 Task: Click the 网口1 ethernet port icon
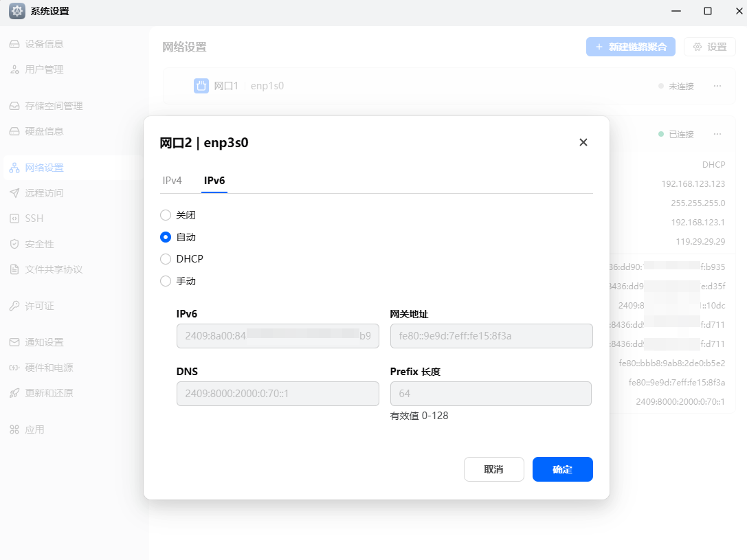coord(201,86)
